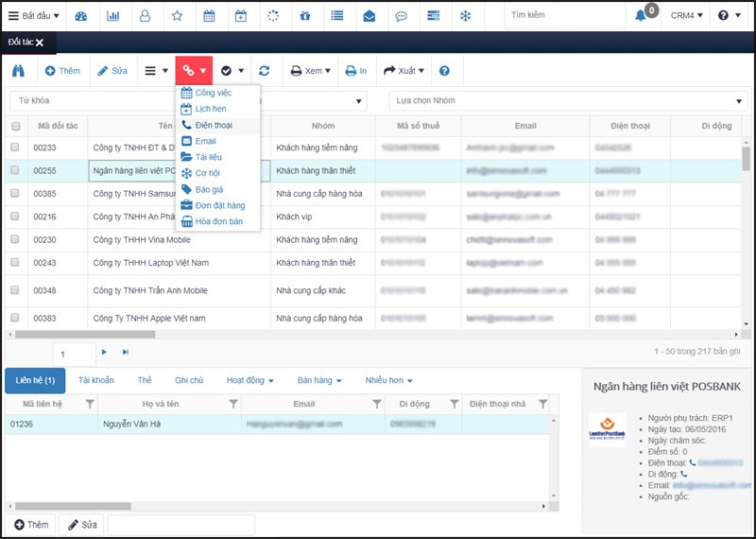Switch to the Ghi chú tab

tap(189, 381)
